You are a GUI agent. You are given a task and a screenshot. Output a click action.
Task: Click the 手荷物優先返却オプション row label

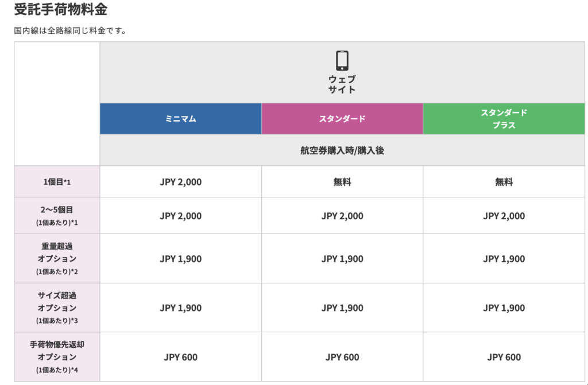coord(56,357)
